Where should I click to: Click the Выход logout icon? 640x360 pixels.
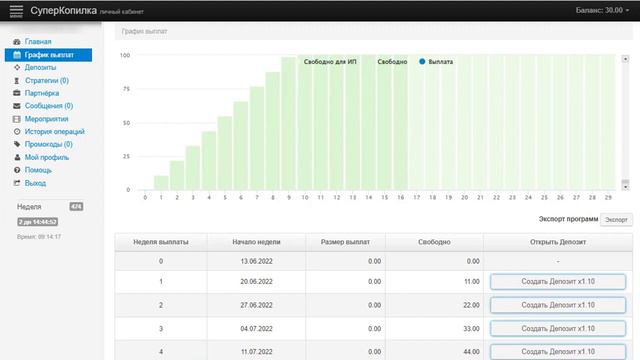click(17, 183)
